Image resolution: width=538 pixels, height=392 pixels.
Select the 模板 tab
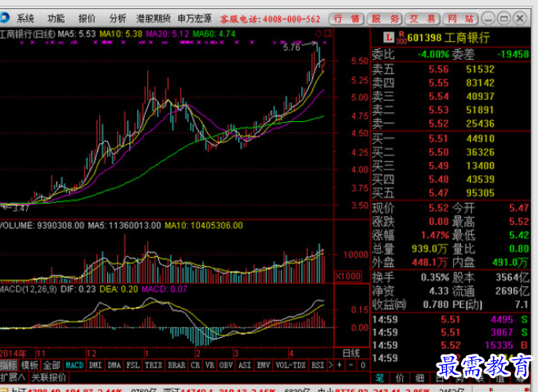click(x=29, y=365)
